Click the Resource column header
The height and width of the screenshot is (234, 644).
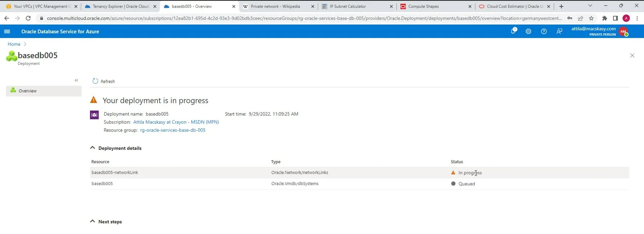[100, 162]
